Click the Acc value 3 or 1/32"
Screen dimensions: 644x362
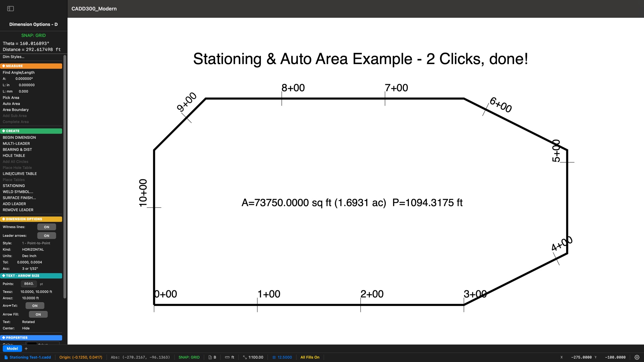tap(30, 269)
